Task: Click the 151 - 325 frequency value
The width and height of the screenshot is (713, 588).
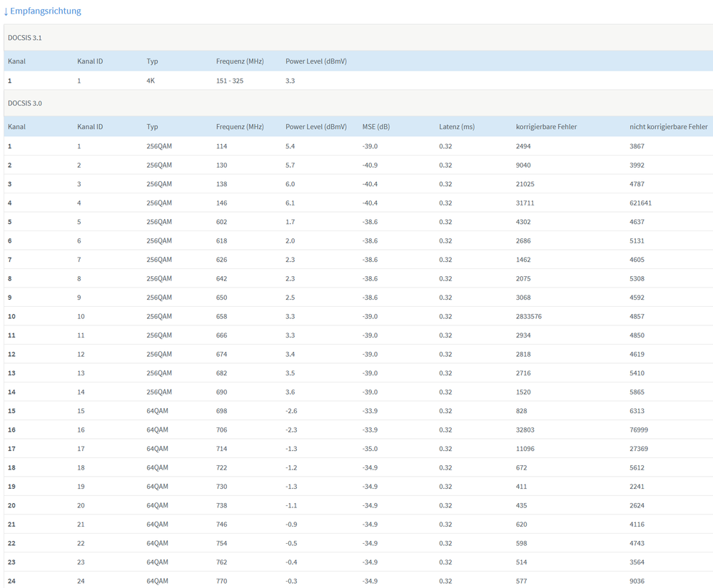Action: coord(230,81)
